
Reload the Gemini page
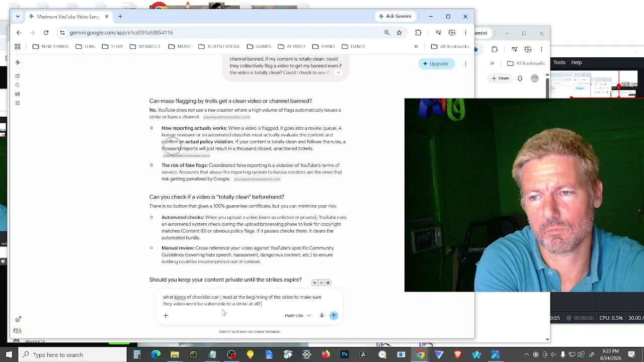(x=46, y=33)
